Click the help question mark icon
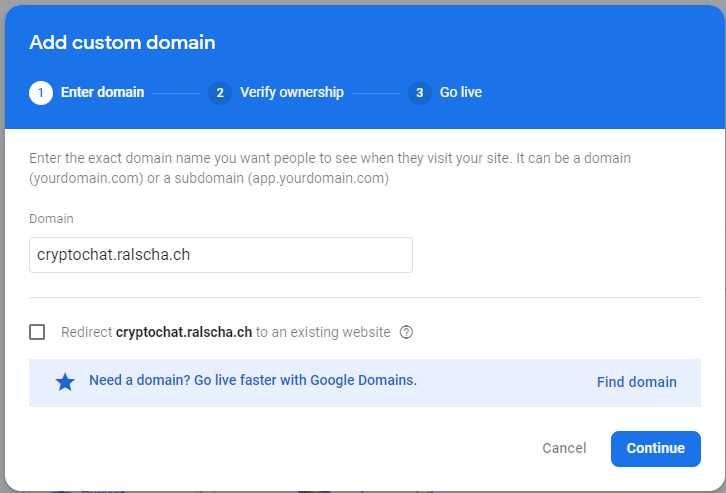The height and width of the screenshot is (493, 726). [x=406, y=332]
